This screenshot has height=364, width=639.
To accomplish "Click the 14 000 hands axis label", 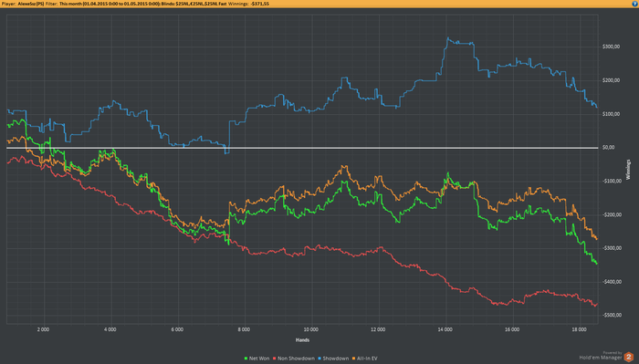I will tap(445, 329).
